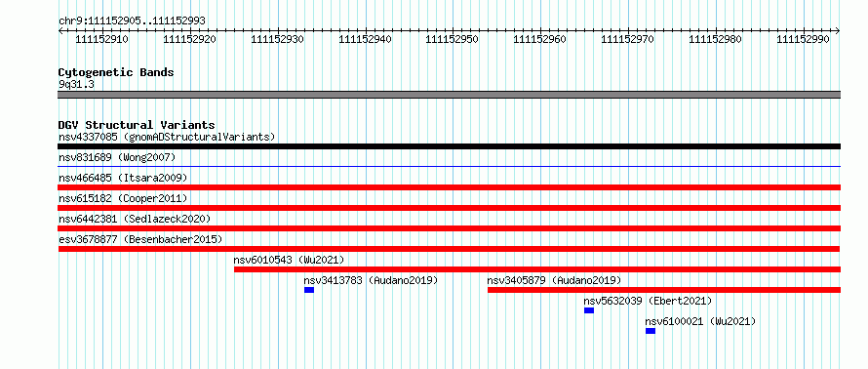Open nsv3405879 (Audano2019) variant label

[x=555, y=280]
